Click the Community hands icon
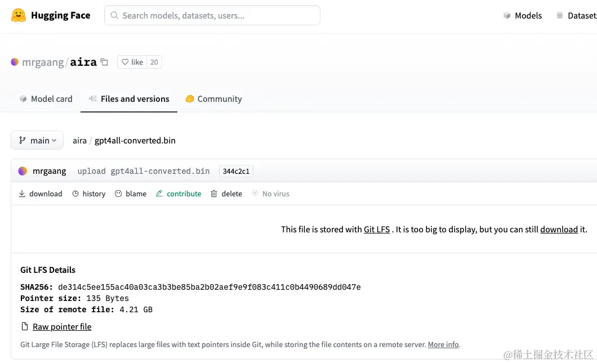 click(190, 99)
